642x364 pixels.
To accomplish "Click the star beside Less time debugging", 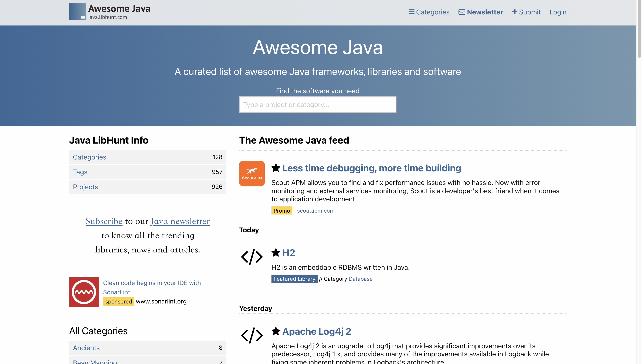I will pos(276,168).
